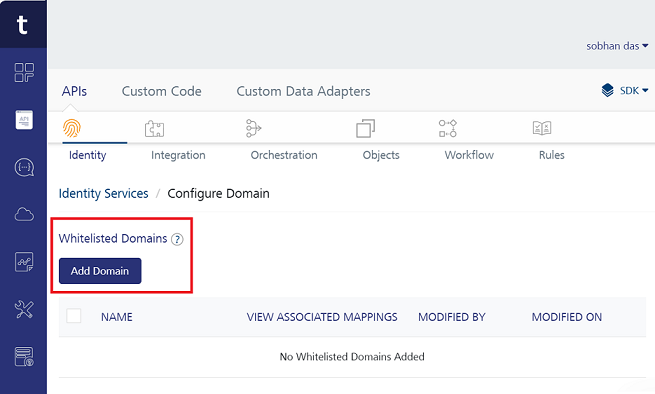
Task: Open the SDK dropdown
Action: tap(633, 91)
